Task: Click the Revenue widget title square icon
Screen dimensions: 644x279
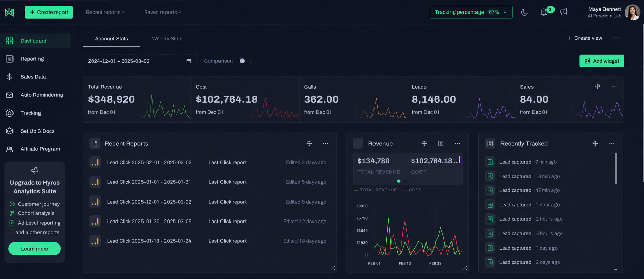Action: (358, 143)
